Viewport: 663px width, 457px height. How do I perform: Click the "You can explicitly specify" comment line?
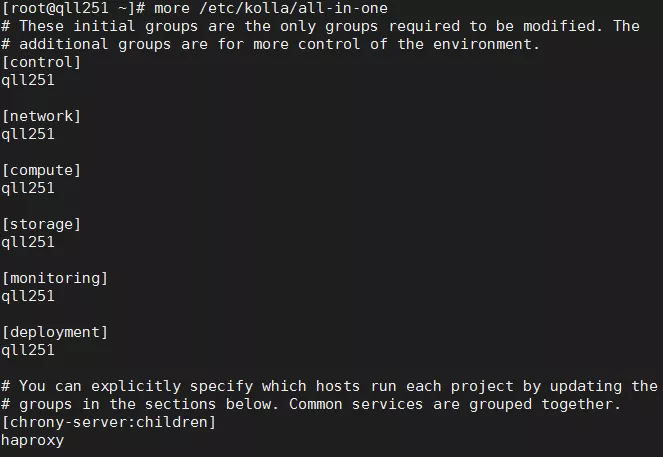pyautogui.click(x=330, y=386)
